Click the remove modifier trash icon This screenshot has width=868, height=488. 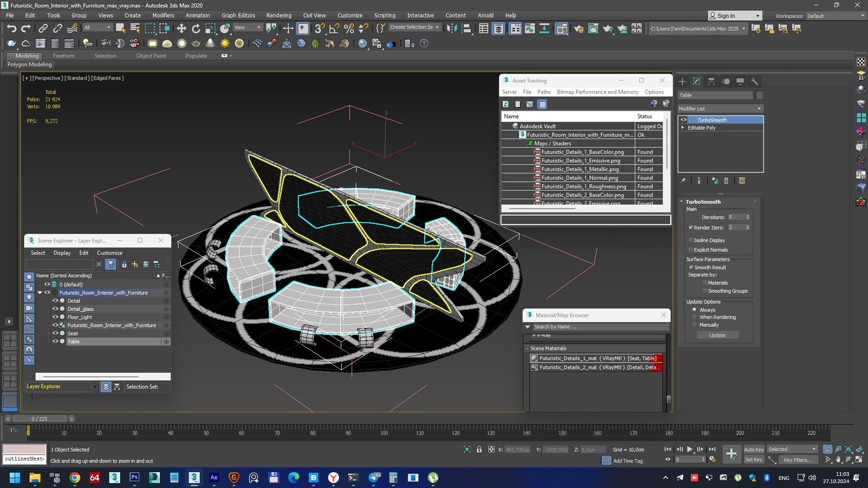726,181
